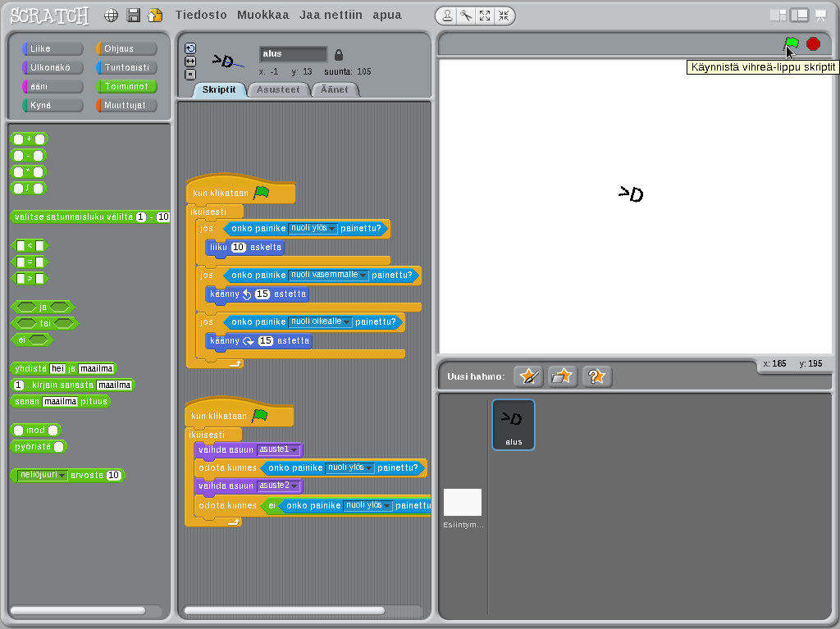
Task: Click the 'pyöristä' block in palette
Action: click(x=38, y=446)
